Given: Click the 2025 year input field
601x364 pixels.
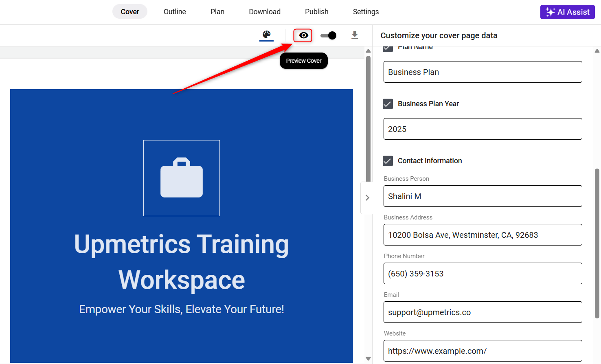Looking at the screenshot, I should [x=483, y=129].
